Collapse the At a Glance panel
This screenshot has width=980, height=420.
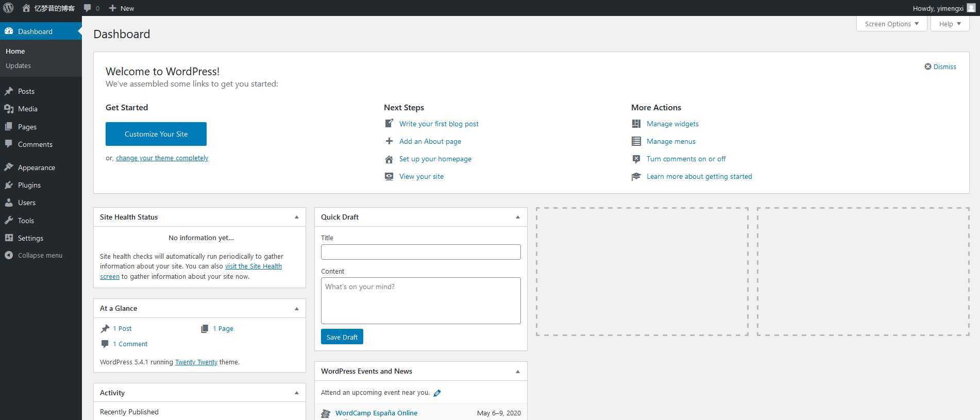click(297, 308)
